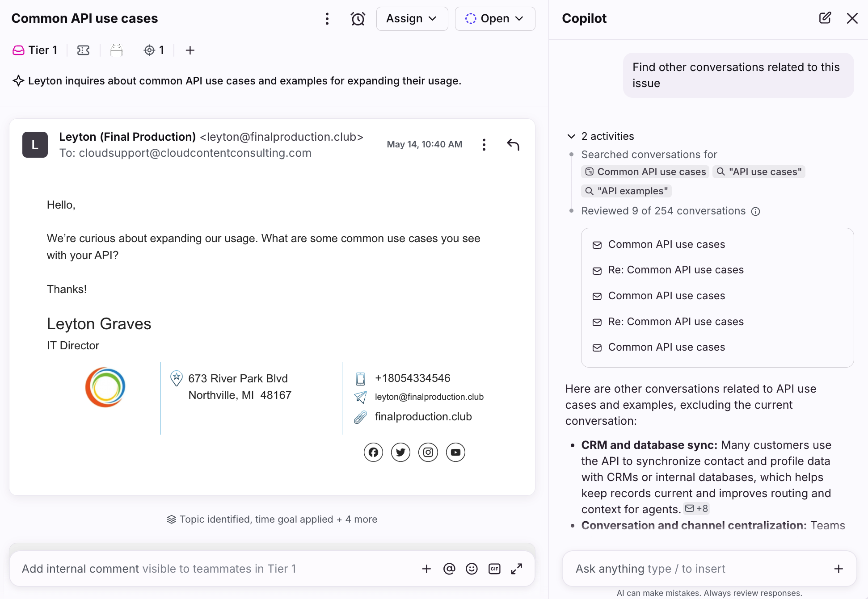Open finalproduction.club website link
The width and height of the screenshot is (868, 599).
point(423,417)
